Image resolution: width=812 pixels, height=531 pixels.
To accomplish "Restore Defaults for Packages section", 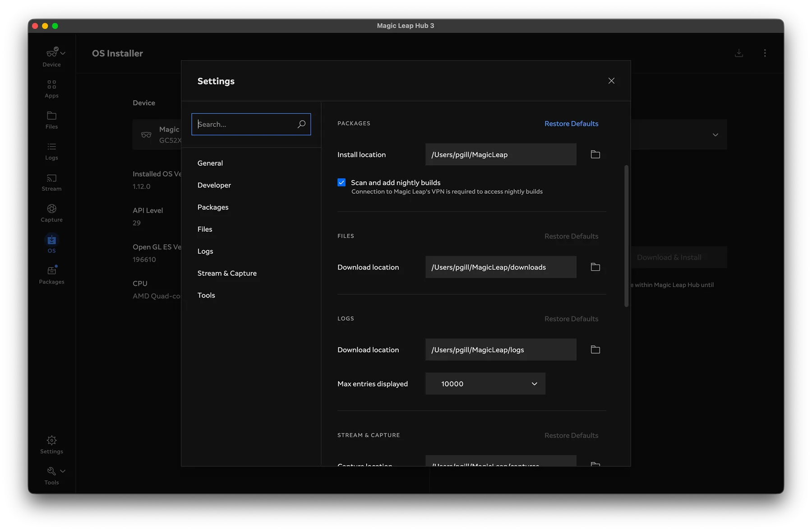I will click(571, 124).
